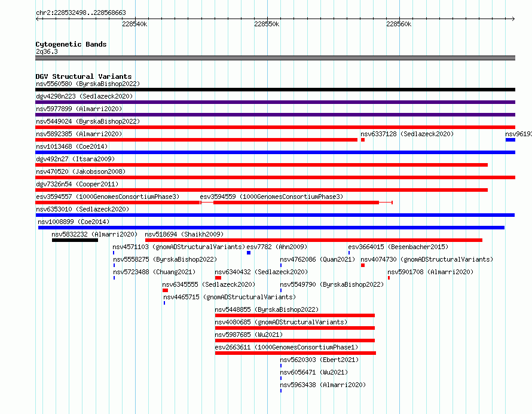The height and width of the screenshot is (414, 532).
Task: Open esv3594557 (1000GenomesConsortiumPhase3) variant
Action: 108,197
